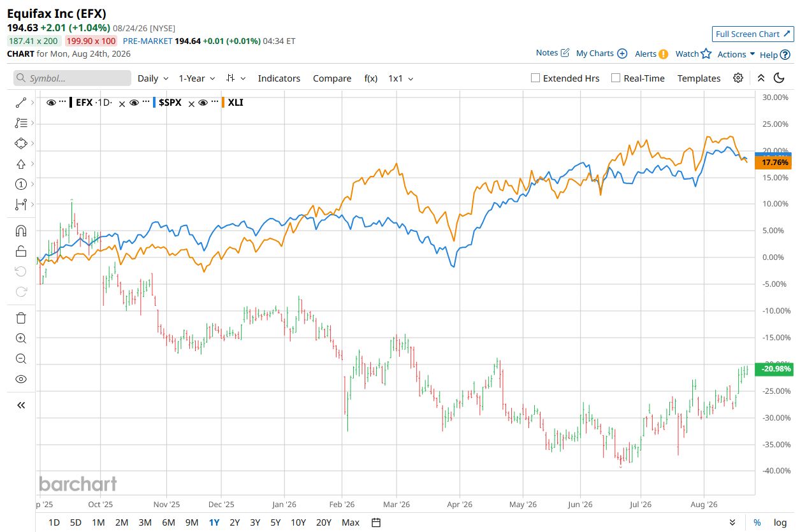
Task: Delete drawings with the trash icon
Action: pyautogui.click(x=20, y=318)
